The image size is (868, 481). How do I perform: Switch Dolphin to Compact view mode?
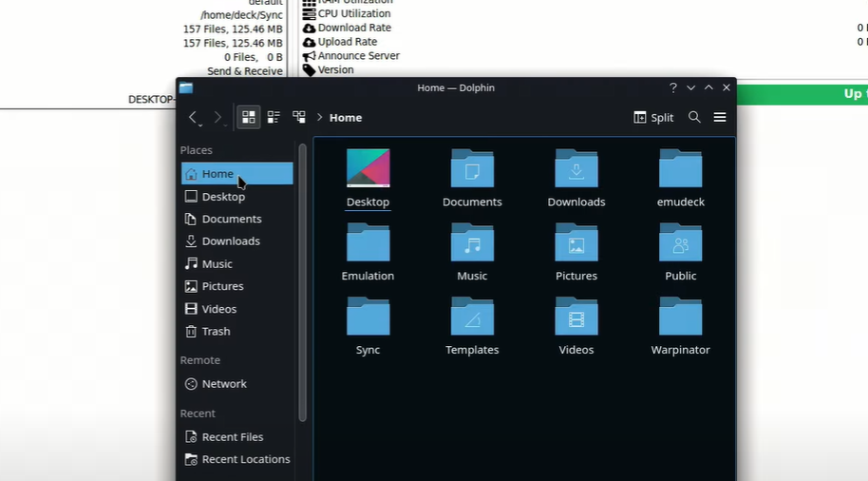[x=274, y=117]
